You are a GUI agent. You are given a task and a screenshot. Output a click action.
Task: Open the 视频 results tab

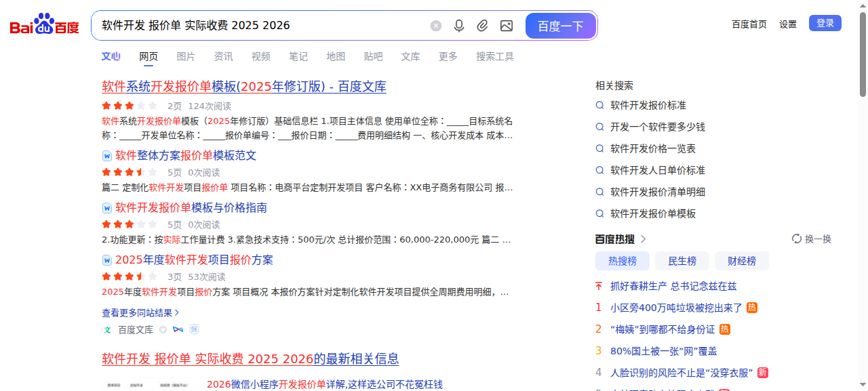[260, 57]
